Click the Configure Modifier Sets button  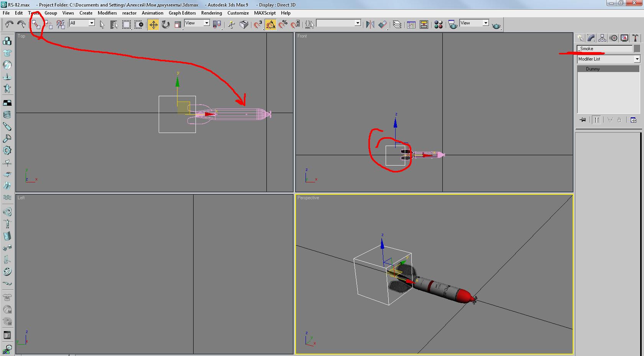[633, 120]
